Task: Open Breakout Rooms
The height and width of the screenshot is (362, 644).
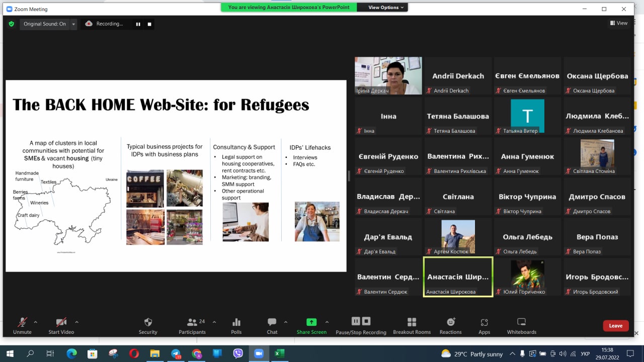Action: 412,323
